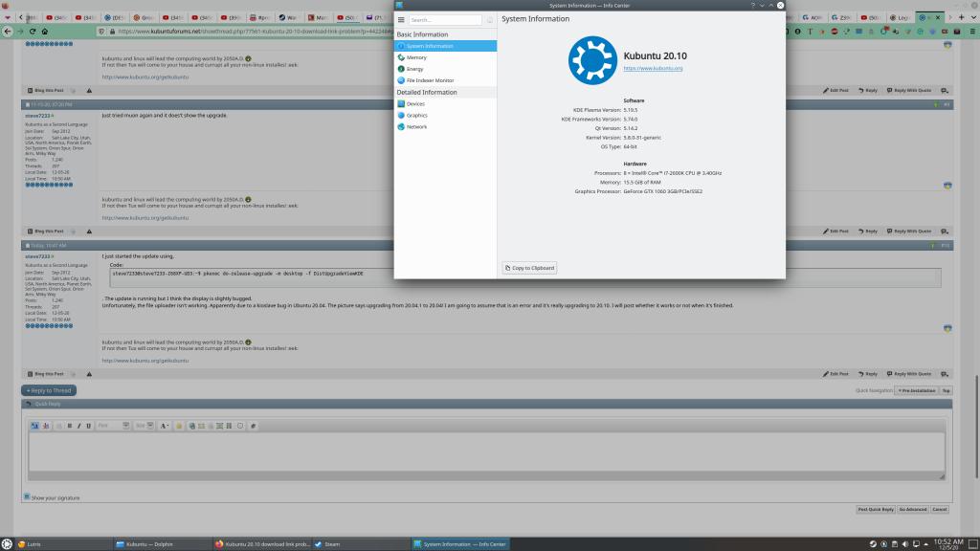Open the Network information entry
This screenshot has width=980, height=551.
(417, 126)
